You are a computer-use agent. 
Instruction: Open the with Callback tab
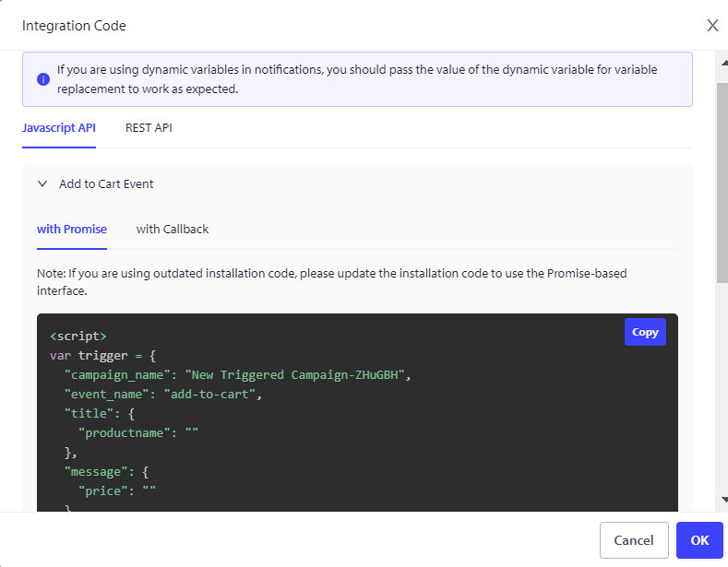(173, 229)
